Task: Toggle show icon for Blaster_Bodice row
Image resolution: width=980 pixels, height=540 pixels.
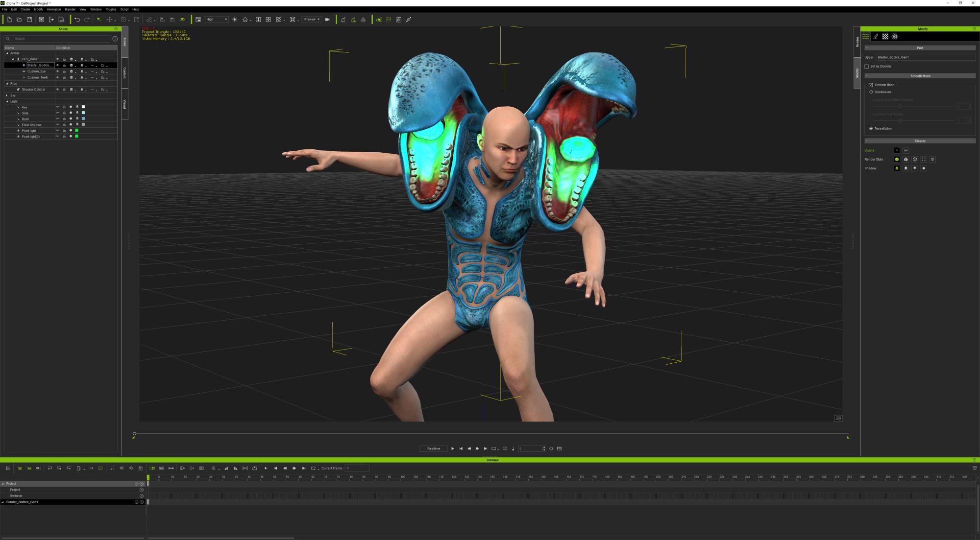Action: tap(57, 65)
